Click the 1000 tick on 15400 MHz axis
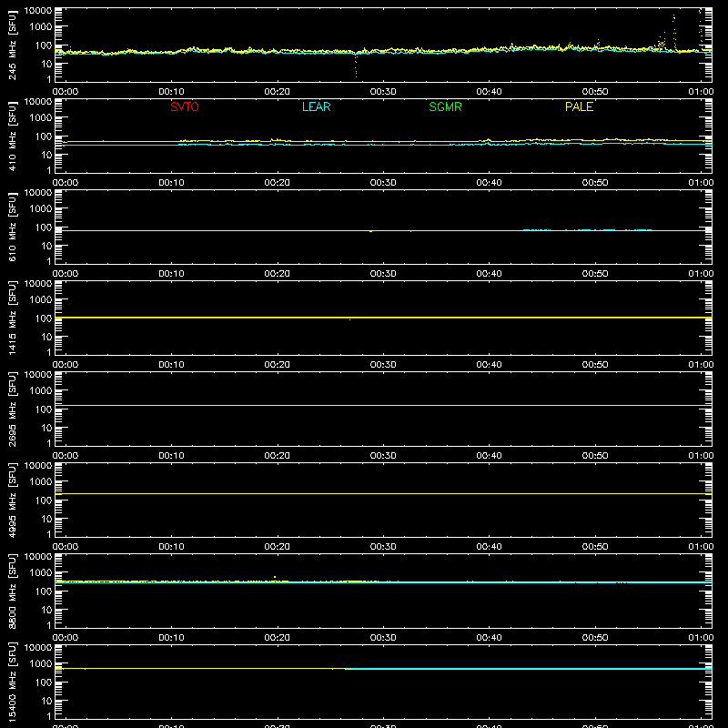Image resolution: width=728 pixels, height=728 pixels. (x=41, y=664)
